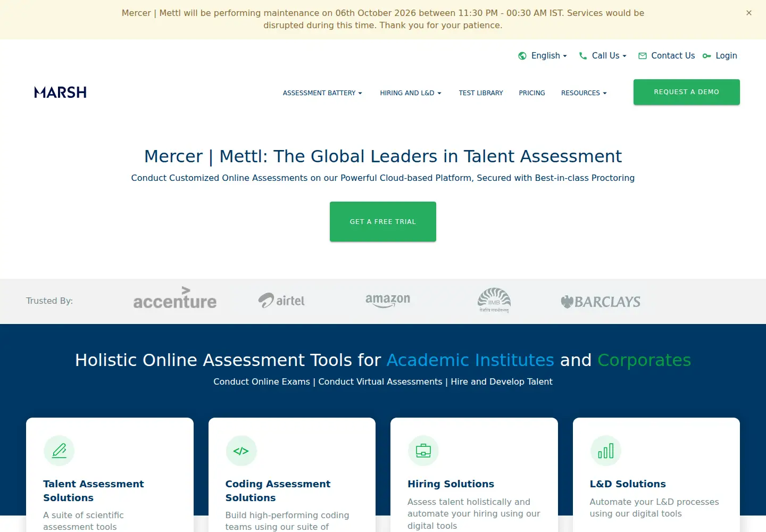Open Talent Assessment Solutions card title
This screenshot has width=766, height=532.
pyautogui.click(x=94, y=491)
